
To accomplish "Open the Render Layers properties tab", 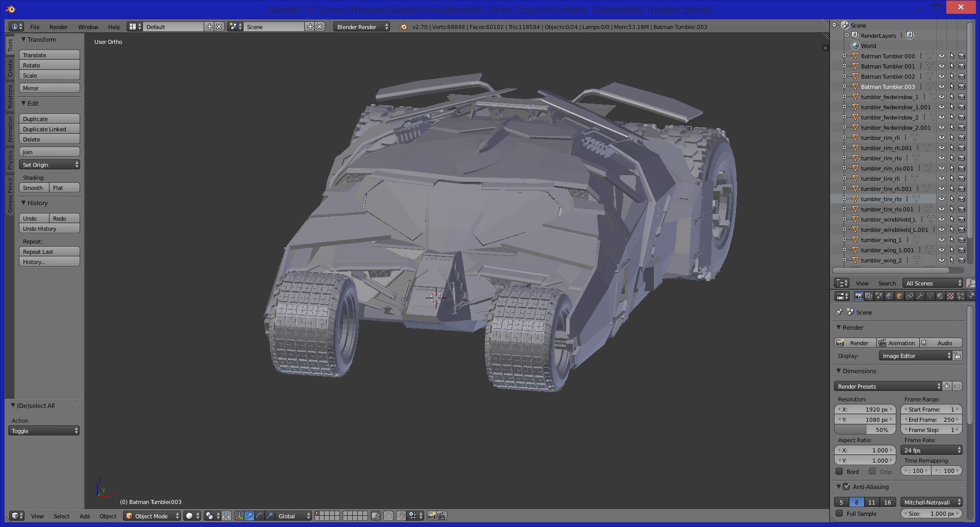I will tap(869, 296).
